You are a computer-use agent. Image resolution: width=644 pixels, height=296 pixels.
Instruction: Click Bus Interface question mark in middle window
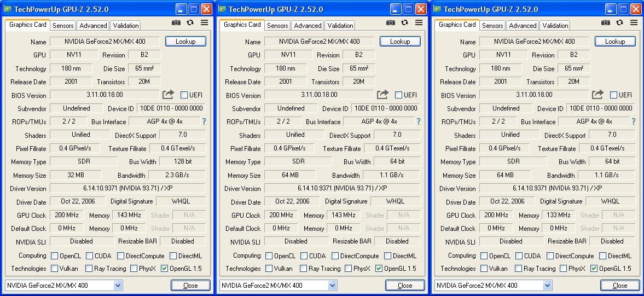click(419, 121)
